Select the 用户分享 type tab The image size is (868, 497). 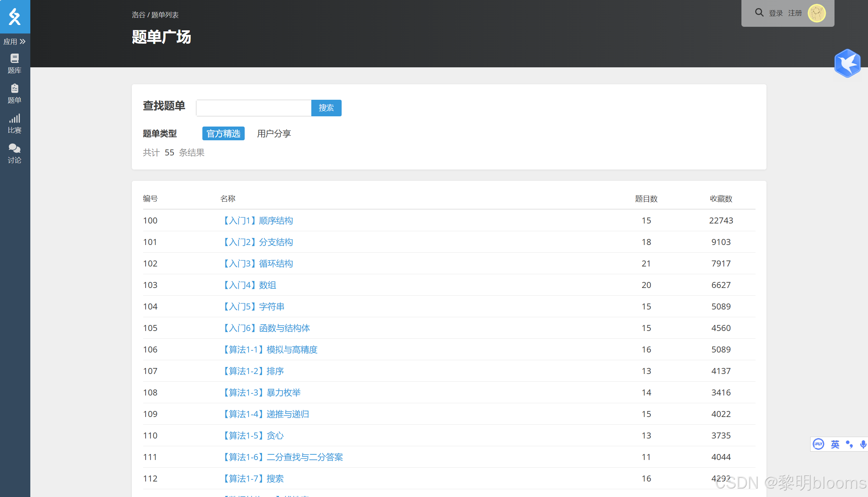(x=274, y=134)
